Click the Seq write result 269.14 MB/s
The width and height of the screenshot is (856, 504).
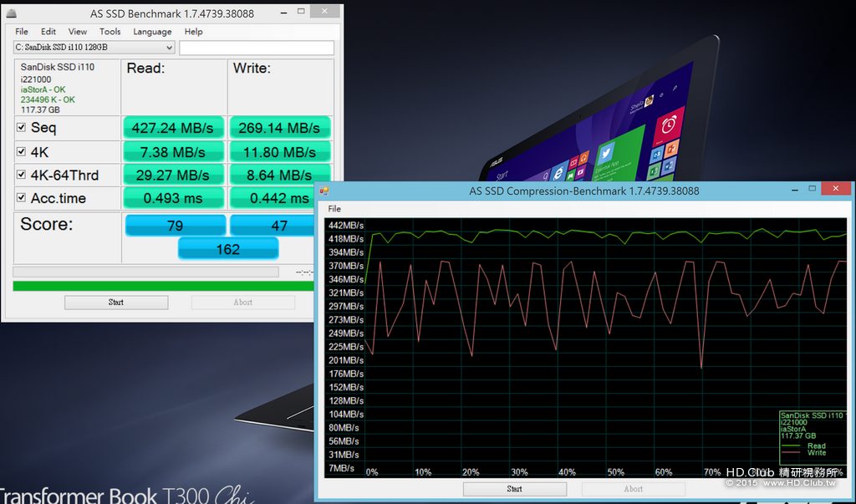[x=279, y=128]
